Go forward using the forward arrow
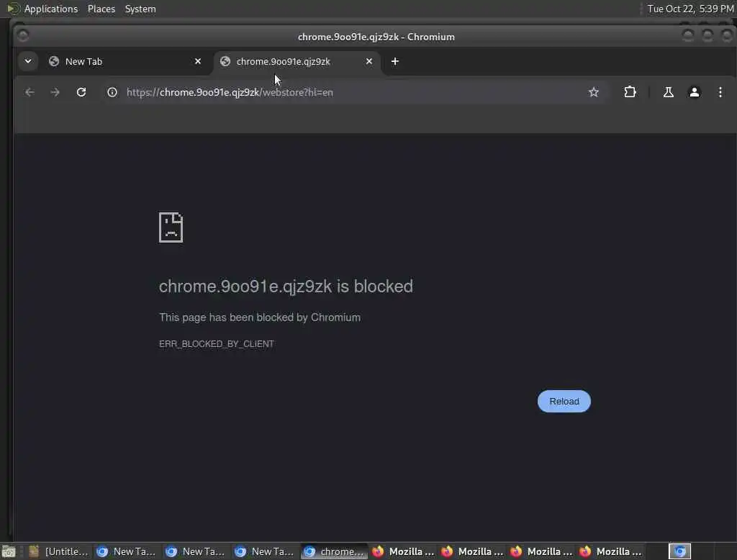 click(x=55, y=92)
